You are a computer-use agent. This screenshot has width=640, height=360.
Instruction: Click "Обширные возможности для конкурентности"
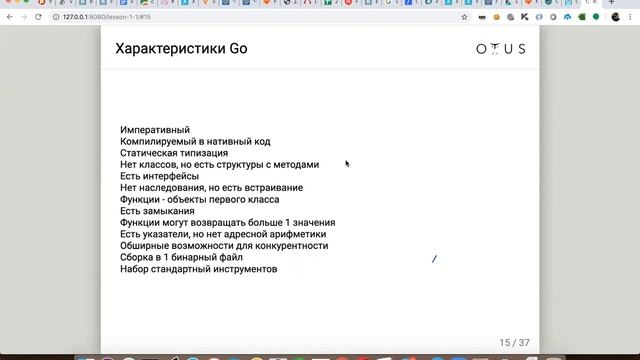(x=224, y=246)
